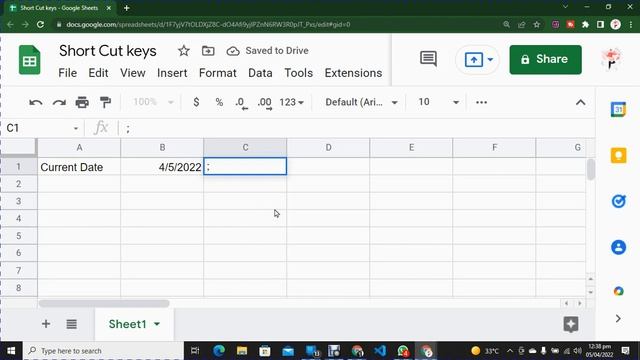Open the Google account avatar
Screen dimensions: 640x360
coord(611,60)
